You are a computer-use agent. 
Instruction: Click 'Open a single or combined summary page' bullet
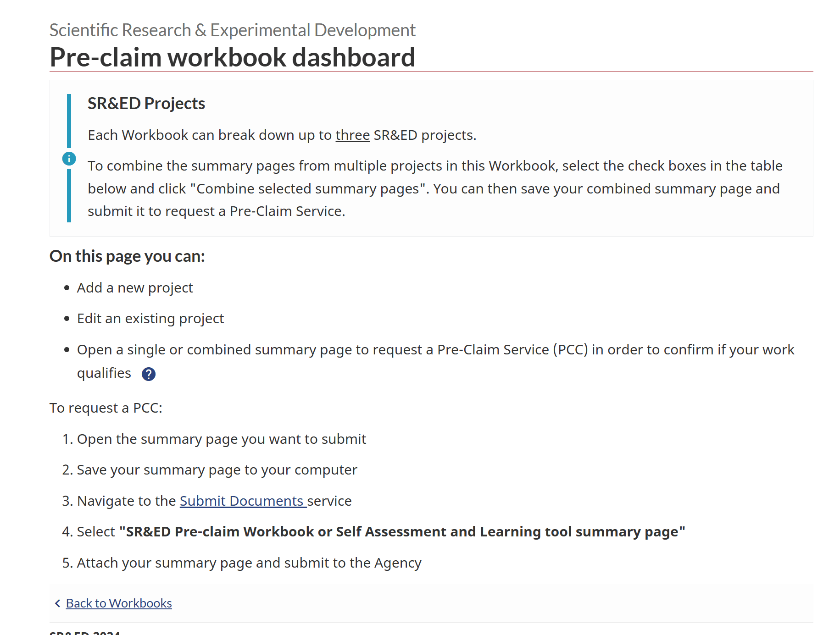(435, 361)
